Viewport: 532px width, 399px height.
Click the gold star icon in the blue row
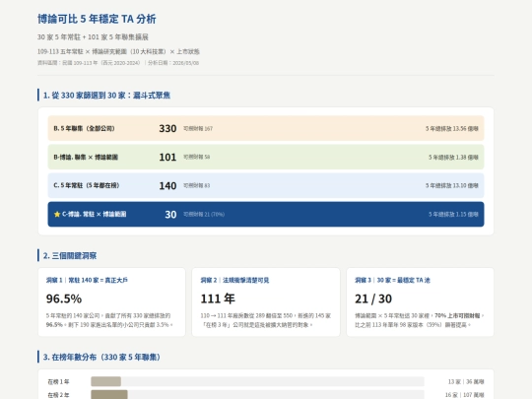click(x=57, y=214)
